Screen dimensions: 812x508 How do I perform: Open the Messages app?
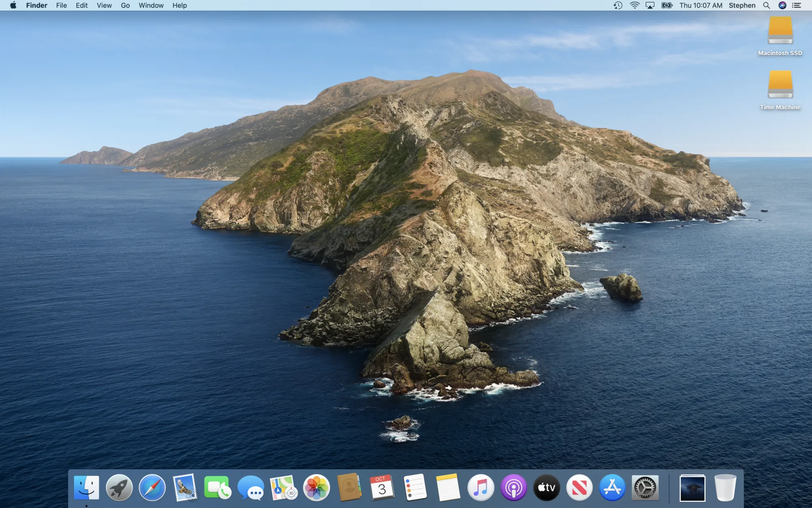click(252, 488)
